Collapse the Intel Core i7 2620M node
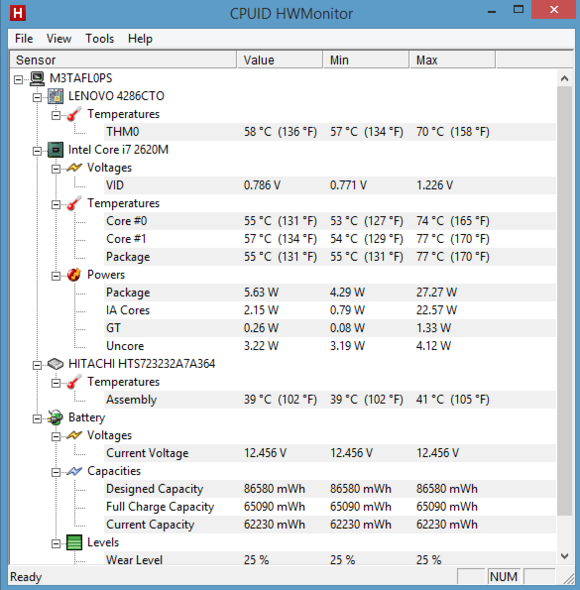Screen dimensions: 580x590 (x=37, y=151)
